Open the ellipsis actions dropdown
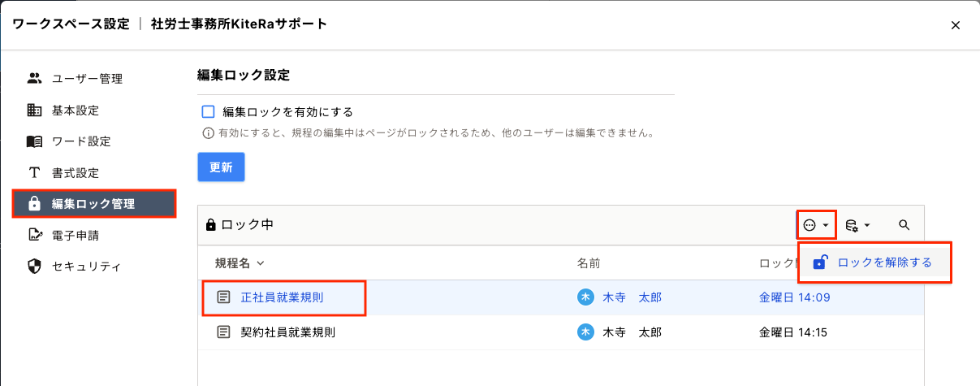The width and height of the screenshot is (980, 386). click(x=815, y=225)
